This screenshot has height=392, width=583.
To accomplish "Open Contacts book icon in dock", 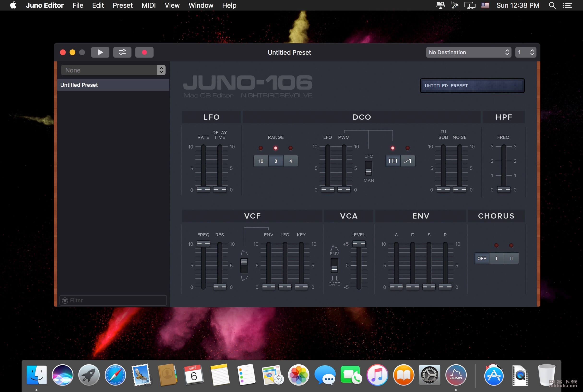I will click(x=167, y=375).
